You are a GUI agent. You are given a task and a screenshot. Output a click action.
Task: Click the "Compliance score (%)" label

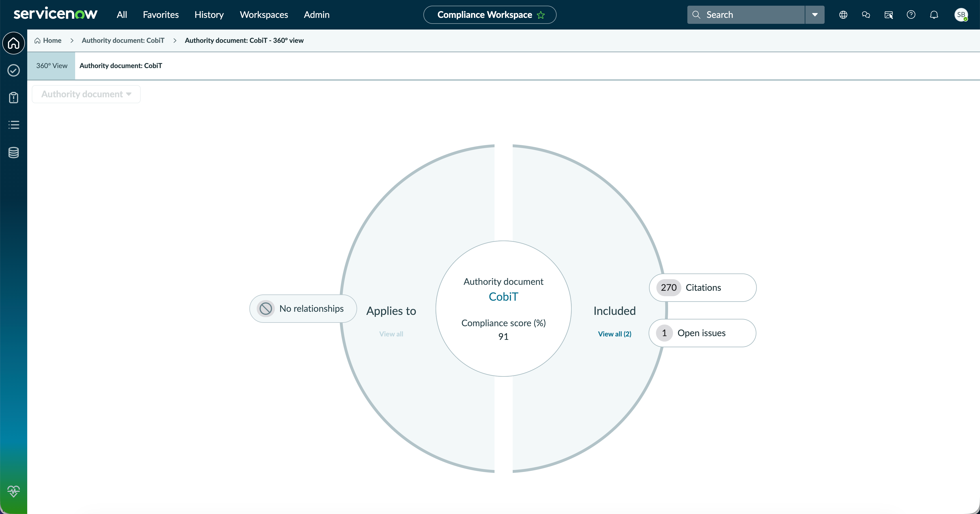click(x=503, y=323)
